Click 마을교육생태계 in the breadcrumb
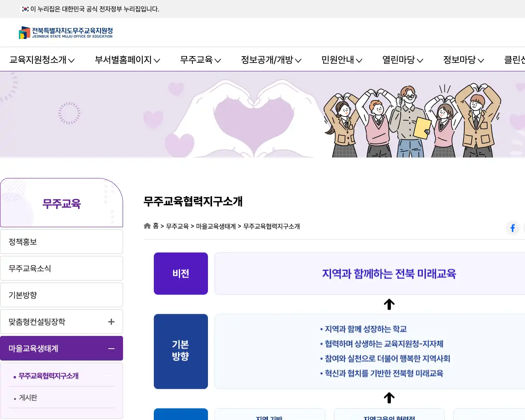This screenshot has width=525, height=420. click(216, 226)
